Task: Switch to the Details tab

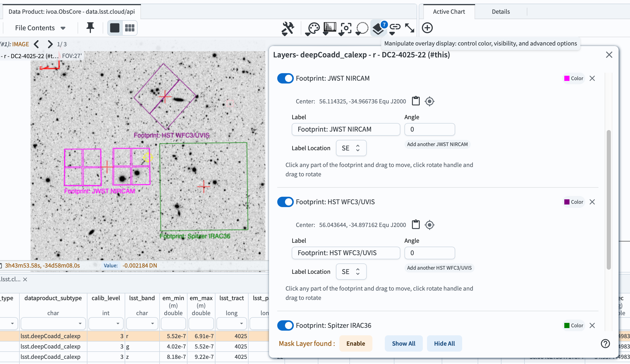Action: tap(500, 12)
